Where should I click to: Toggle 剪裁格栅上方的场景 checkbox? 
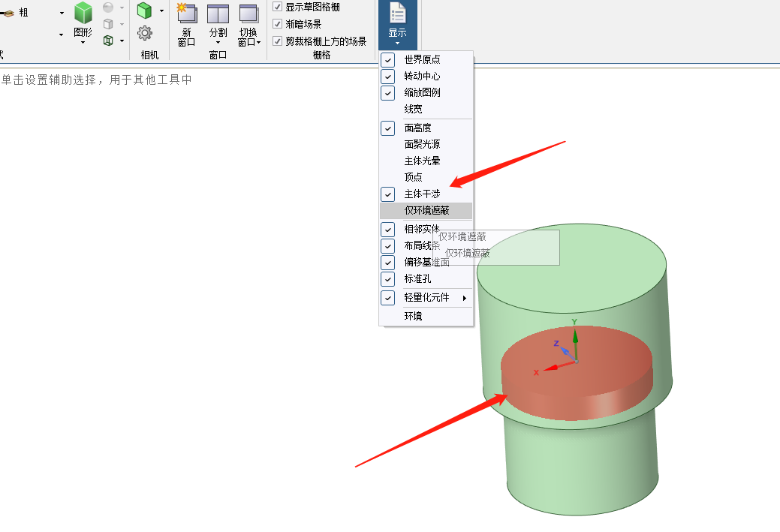(278, 41)
